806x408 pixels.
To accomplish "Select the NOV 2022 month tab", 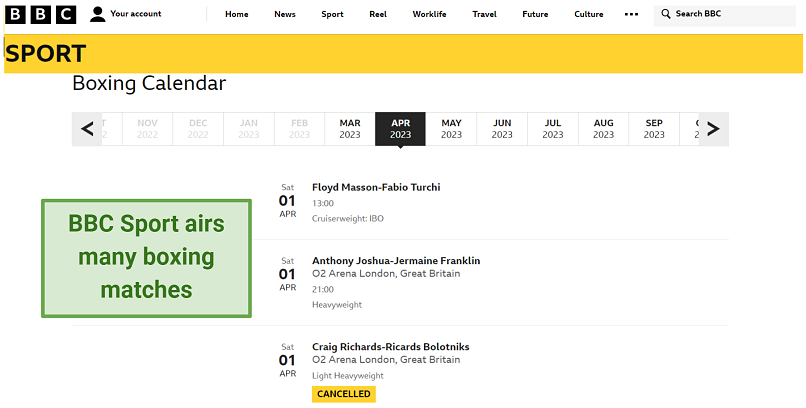I will [x=148, y=129].
